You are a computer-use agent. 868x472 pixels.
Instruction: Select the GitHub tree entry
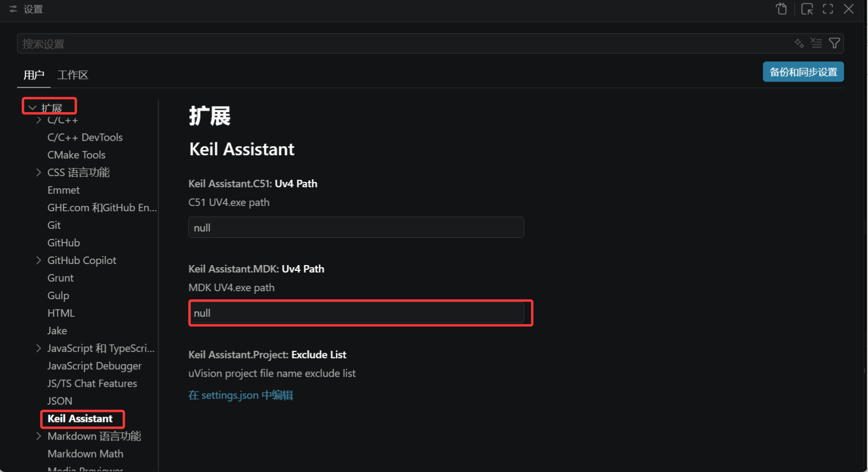click(x=64, y=243)
